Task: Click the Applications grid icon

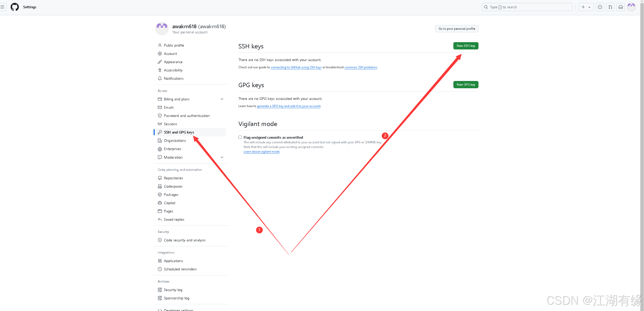Action: [x=160, y=261]
